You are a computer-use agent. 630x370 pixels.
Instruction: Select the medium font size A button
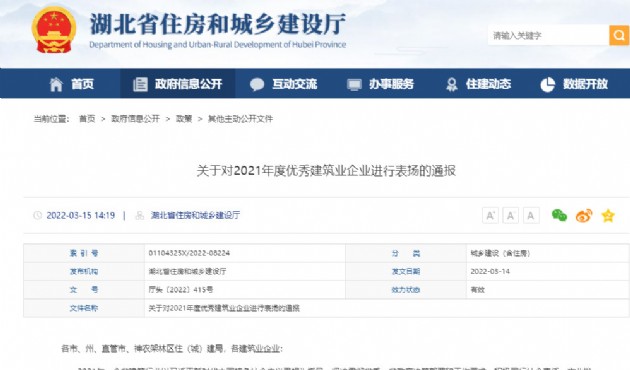click(510, 216)
